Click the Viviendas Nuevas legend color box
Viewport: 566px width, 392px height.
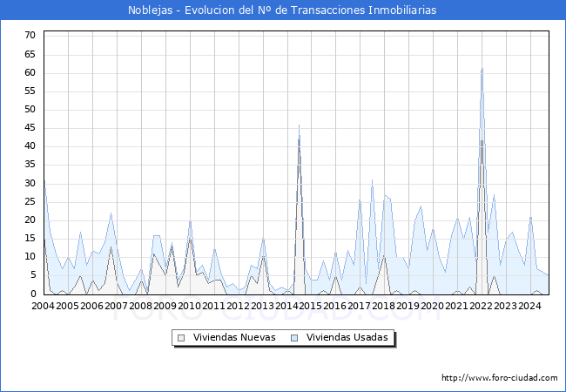(181, 337)
